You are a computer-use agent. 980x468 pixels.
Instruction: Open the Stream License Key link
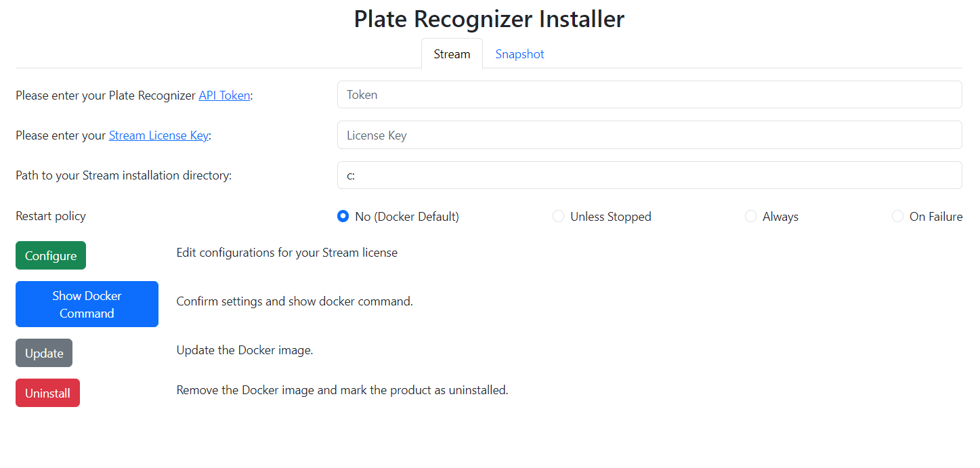(x=158, y=135)
